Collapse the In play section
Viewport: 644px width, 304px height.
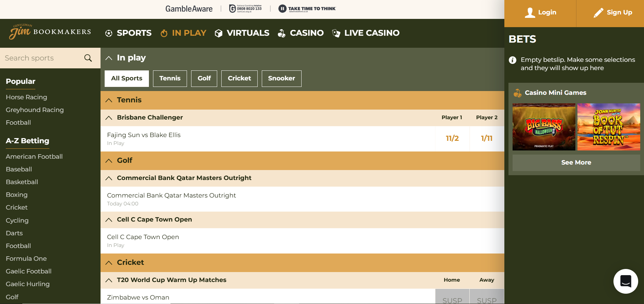click(109, 58)
